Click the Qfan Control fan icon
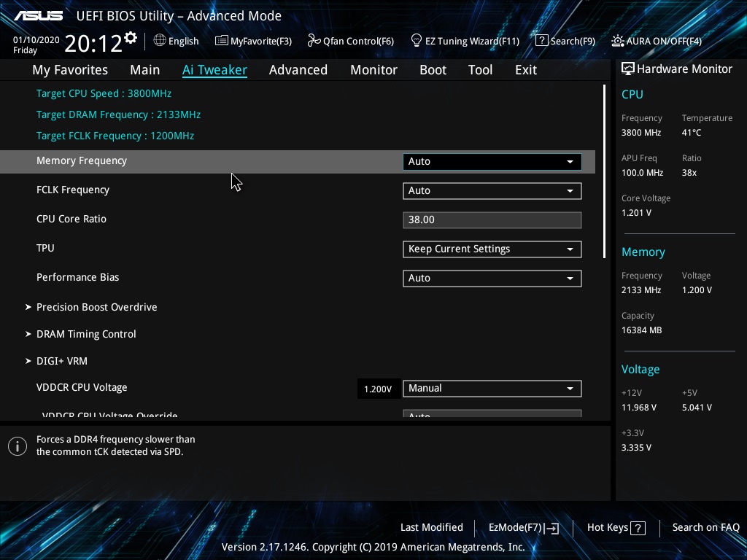Viewport: 747px width, 560px height. 314,41
